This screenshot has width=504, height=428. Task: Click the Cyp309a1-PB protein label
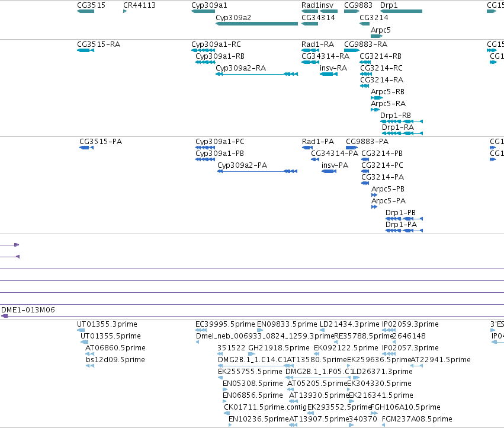tap(220, 154)
